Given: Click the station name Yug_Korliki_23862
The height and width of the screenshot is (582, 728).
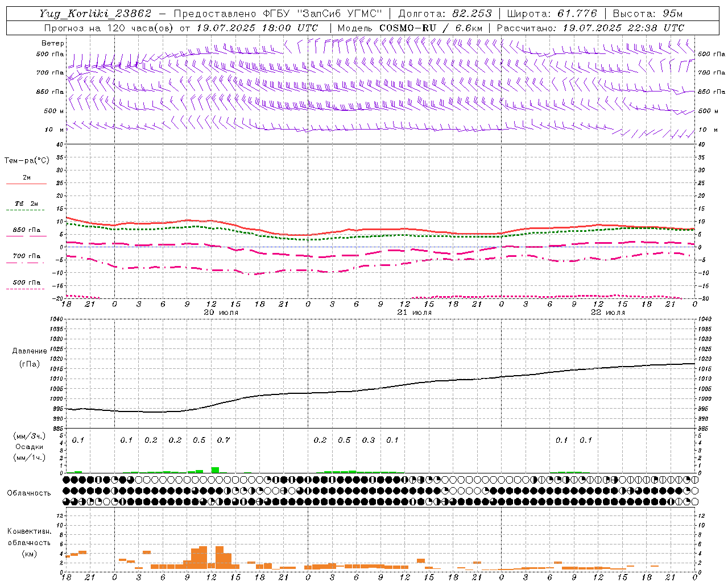Looking at the screenshot, I should (95, 14).
